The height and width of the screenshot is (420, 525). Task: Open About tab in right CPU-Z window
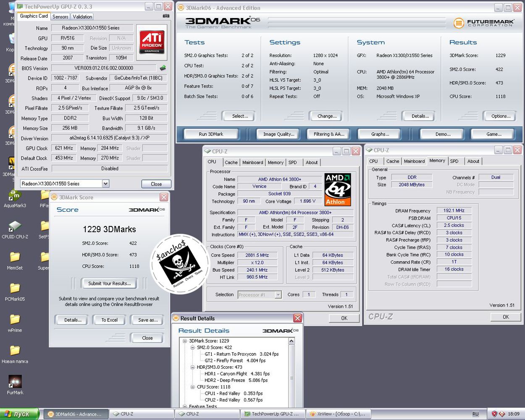point(473,161)
